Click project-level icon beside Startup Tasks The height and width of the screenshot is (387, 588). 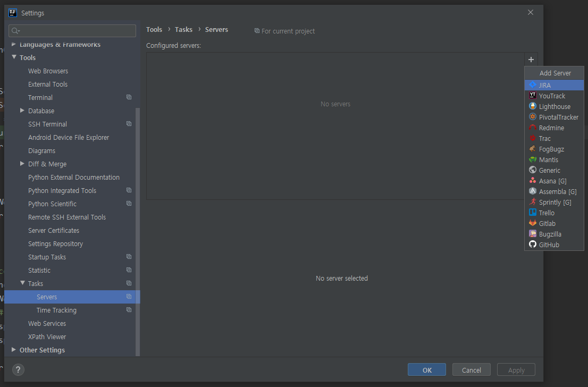point(129,257)
